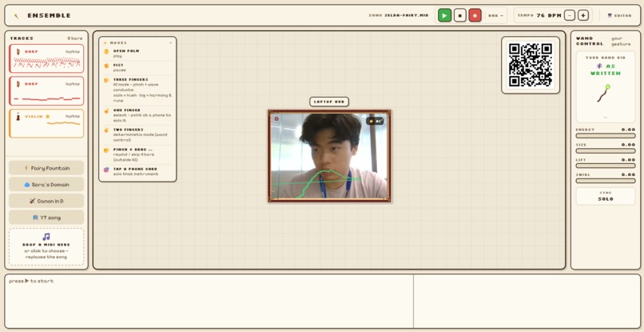644x332 pixels.
Task: Click the Two Fingers gesture icon
Action: 106,130
